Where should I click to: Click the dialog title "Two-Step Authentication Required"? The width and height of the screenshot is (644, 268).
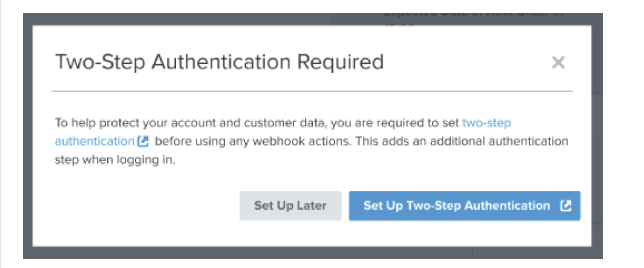219,62
